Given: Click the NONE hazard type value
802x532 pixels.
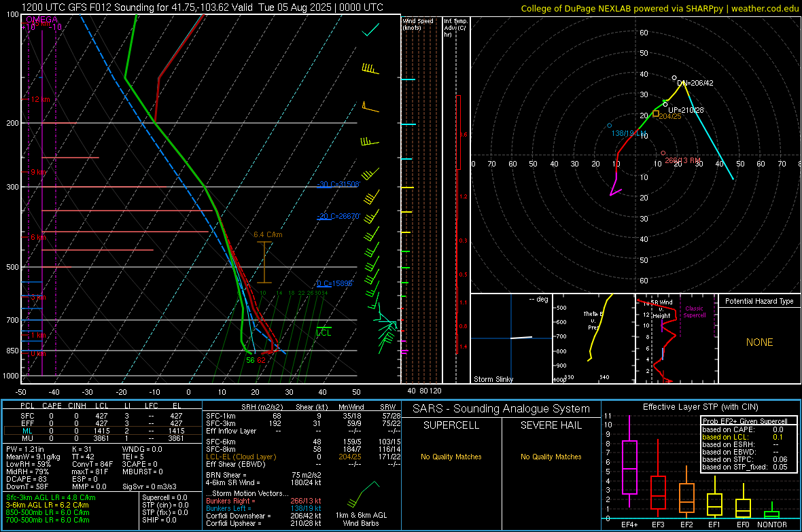Looking at the screenshot, I should [759, 342].
